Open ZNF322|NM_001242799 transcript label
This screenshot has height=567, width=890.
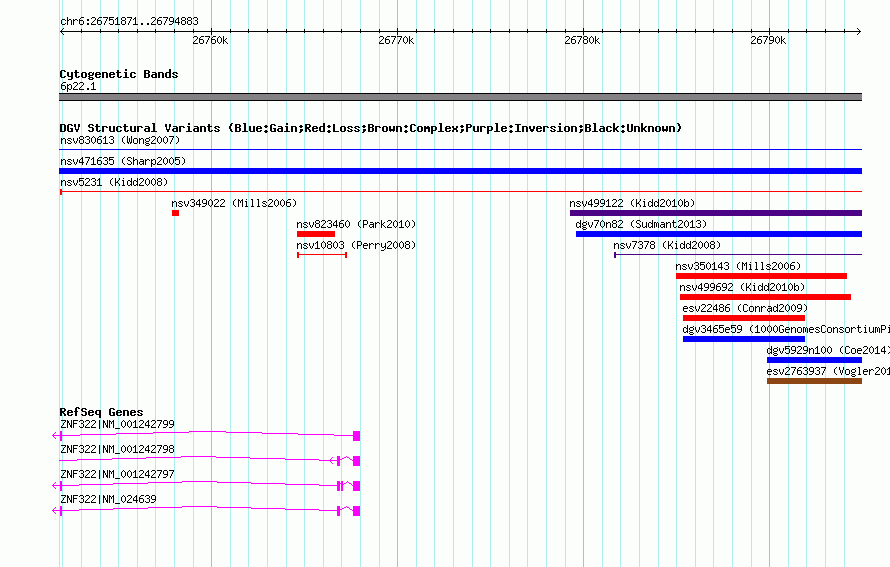pos(117,424)
